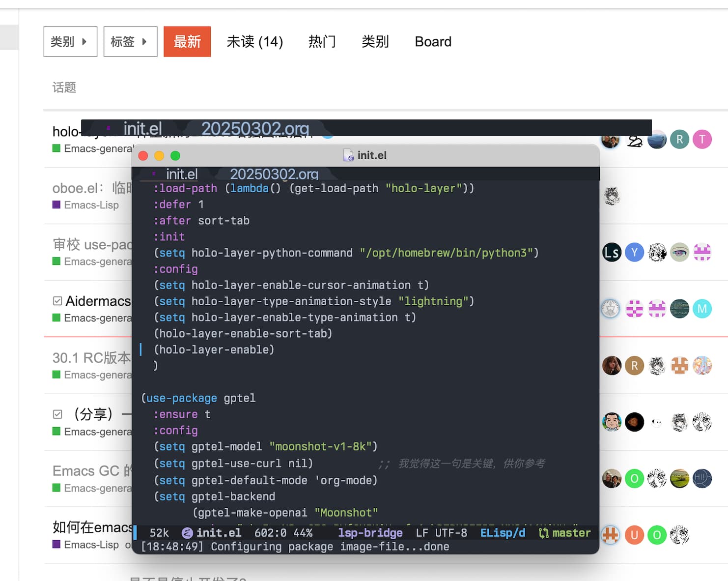Click Emacs-Lisp category under 如何在emacs topic

(x=85, y=545)
